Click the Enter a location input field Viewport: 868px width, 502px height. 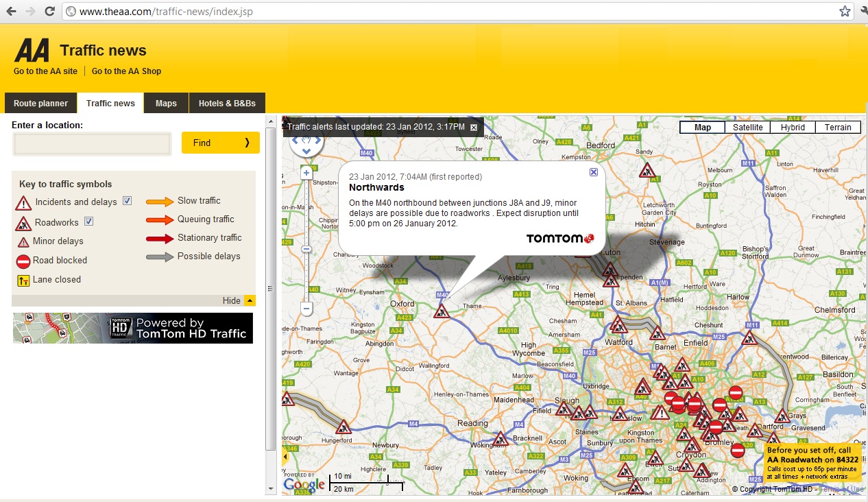coord(91,144)
